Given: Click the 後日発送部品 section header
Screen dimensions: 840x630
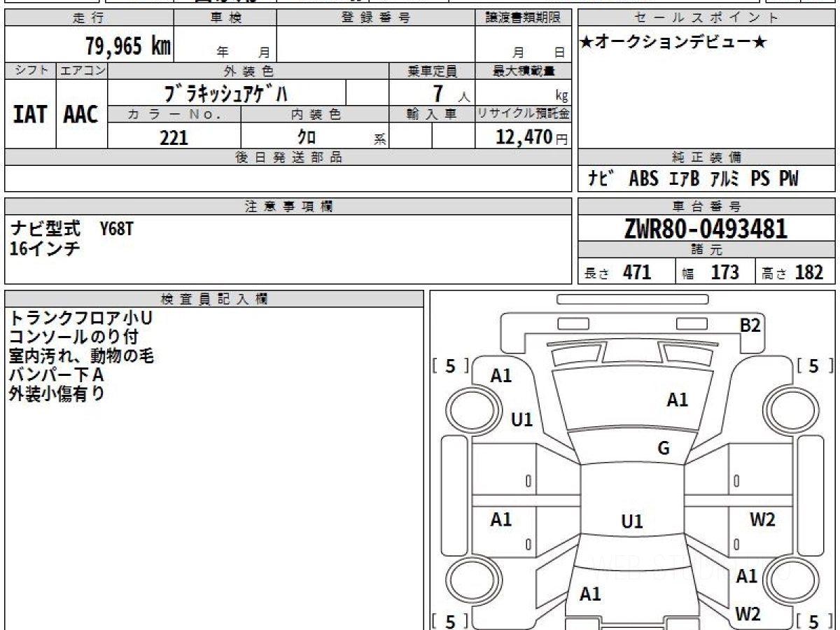Looking at the screenshot, I should click(288, 157).
